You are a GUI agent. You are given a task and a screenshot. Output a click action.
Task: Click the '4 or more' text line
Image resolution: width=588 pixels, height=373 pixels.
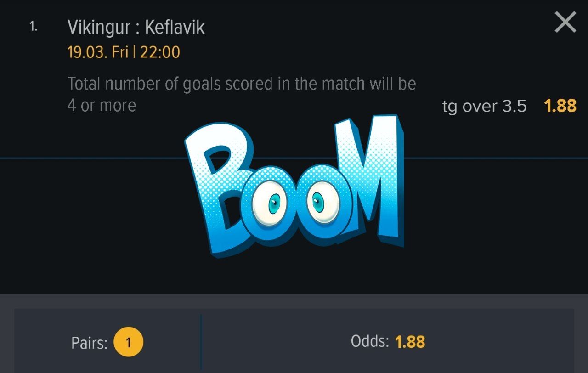click(x=102, y=105)
